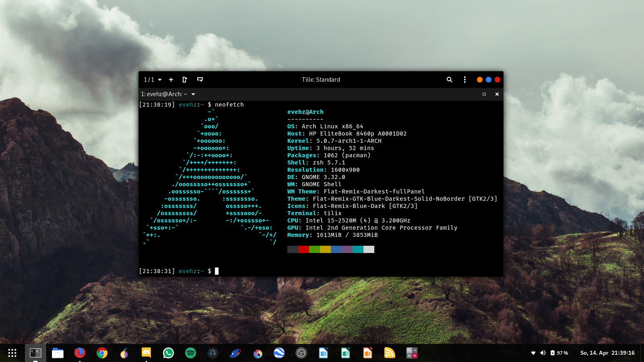Click the DE: GNOME 3.32.0 line

pos(316,177)
